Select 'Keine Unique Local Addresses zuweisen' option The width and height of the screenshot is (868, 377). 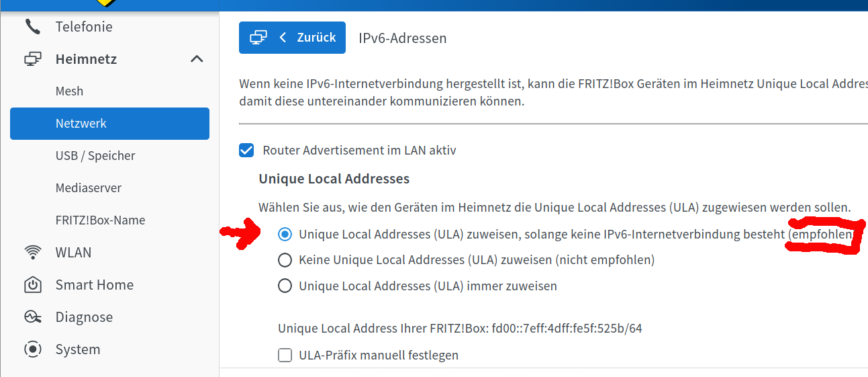point(285,260)
